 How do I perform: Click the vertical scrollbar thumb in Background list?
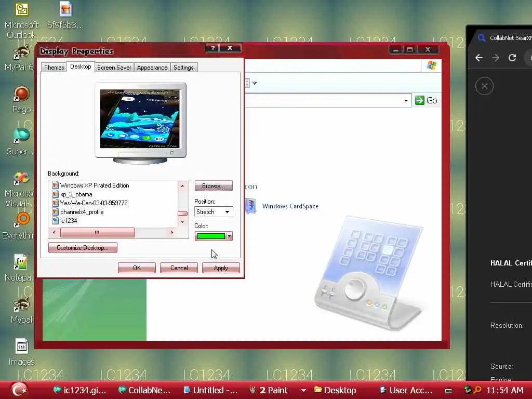click(x=182, y=214)
